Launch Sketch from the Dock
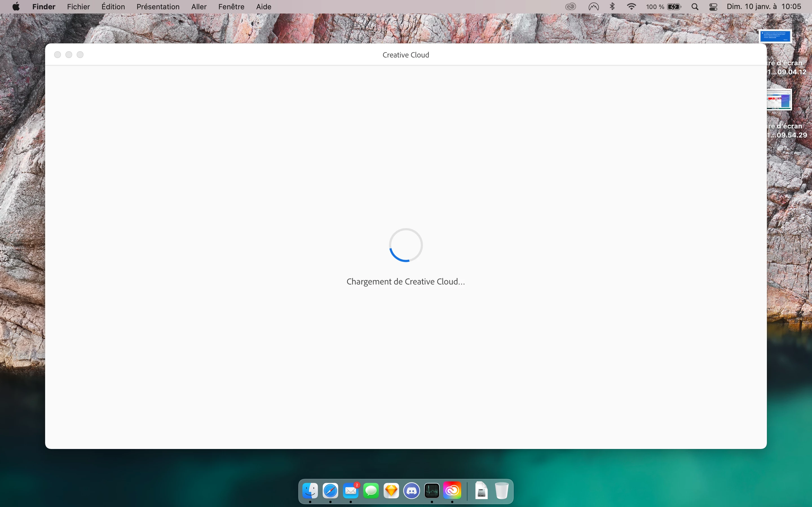Viewport: 812px width, 507px height. (391, 491)
